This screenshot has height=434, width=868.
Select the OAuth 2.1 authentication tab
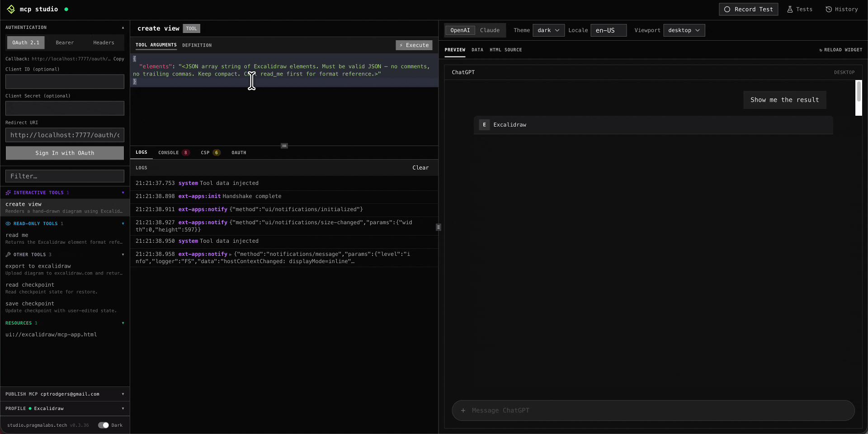[26, 42]
